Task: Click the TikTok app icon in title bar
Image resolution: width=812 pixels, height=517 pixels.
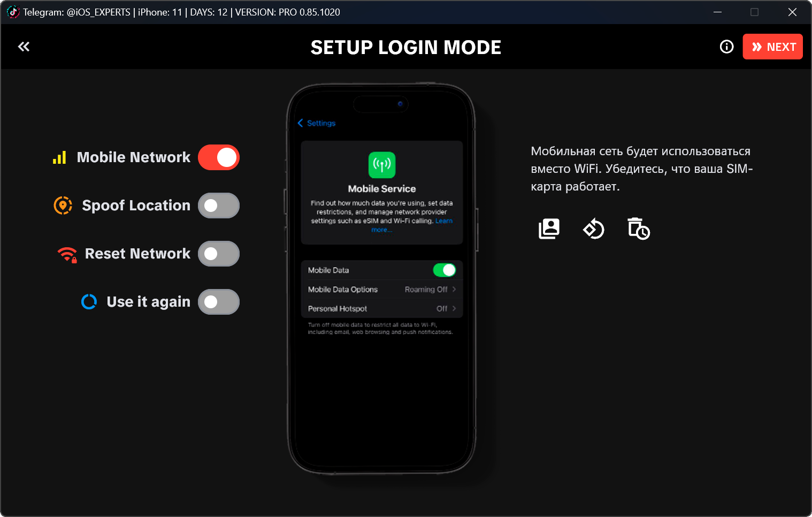Action: click(x=13, y=12)
